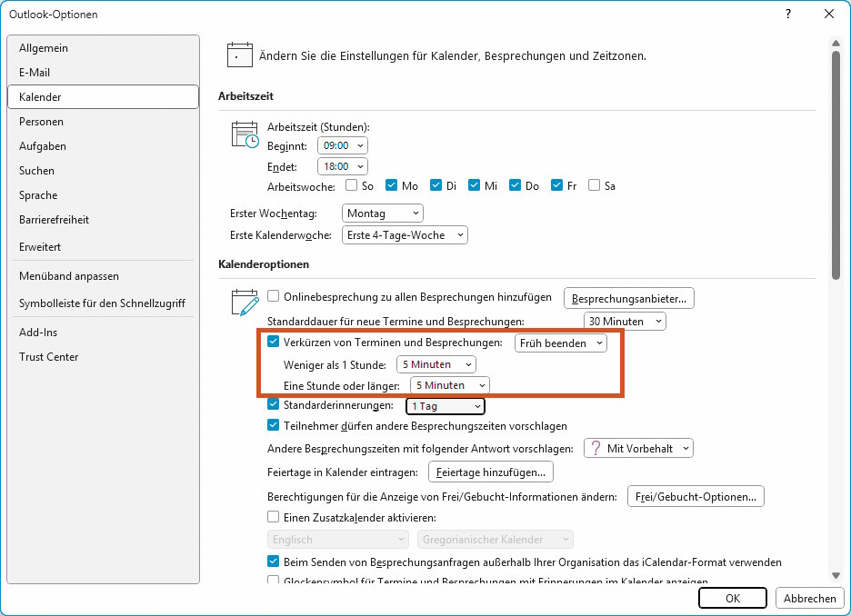Image resolution: width=851 pixels, height=616 pixels.
Task: Enable Einen Zusatzkalender aktivieren
Action: pyautogui.click(x=273, y=516)
